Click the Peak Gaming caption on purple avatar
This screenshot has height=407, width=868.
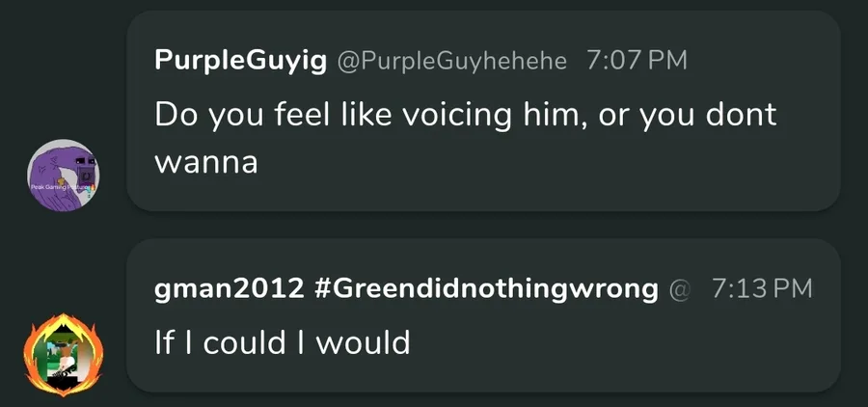pos(56,184)
